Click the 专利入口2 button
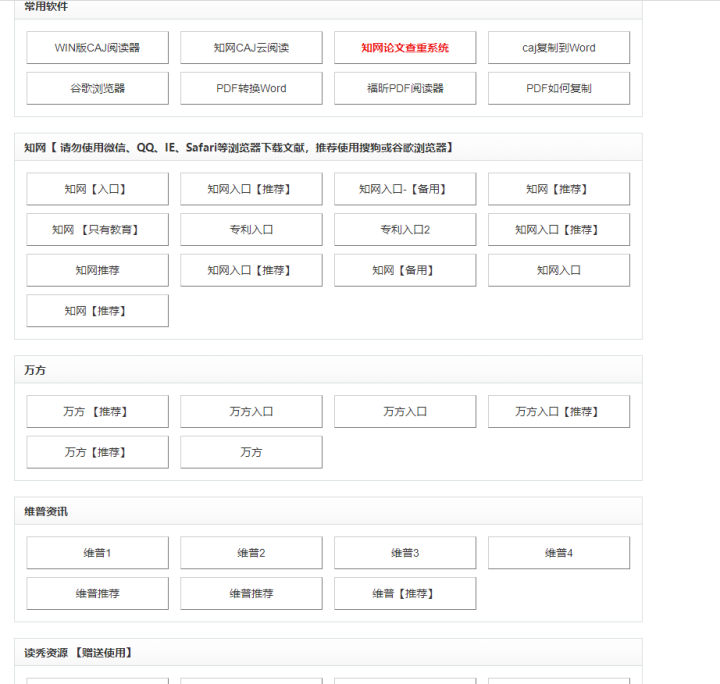The height and width of the screenshot is (684, 720). tap(405, 230)
